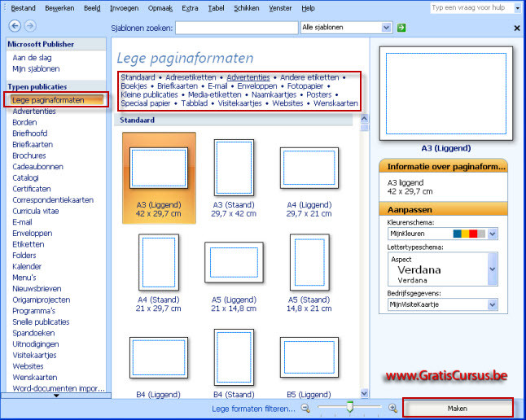The width and height of the screenshot is (526, 420).
Task: Click the Maken button
Action: 458,409
